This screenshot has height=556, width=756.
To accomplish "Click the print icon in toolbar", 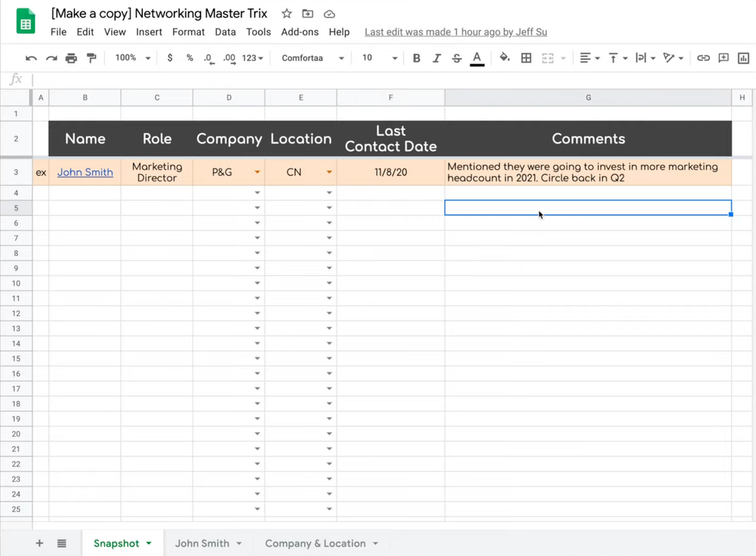I will pos(71,58).
